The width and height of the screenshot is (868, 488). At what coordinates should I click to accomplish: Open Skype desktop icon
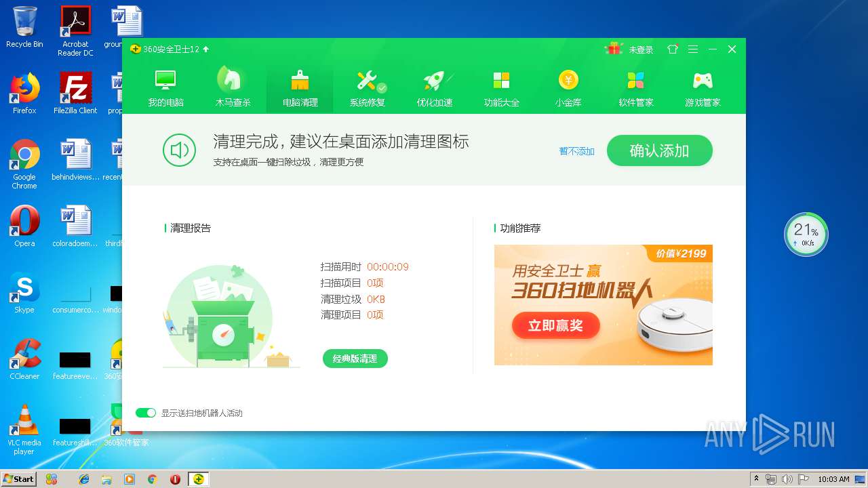pos(24,293)
